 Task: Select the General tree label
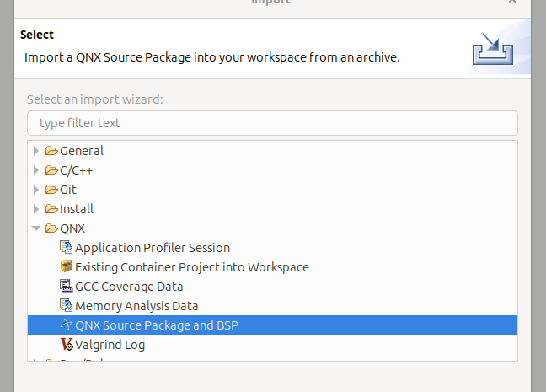click(x=82, y=151)
